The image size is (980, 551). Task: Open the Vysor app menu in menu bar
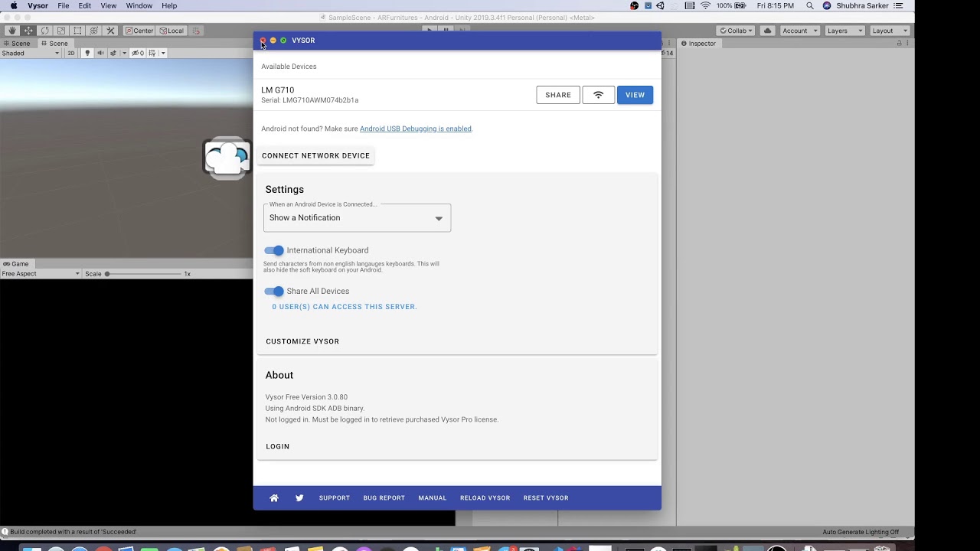(38, 5)
